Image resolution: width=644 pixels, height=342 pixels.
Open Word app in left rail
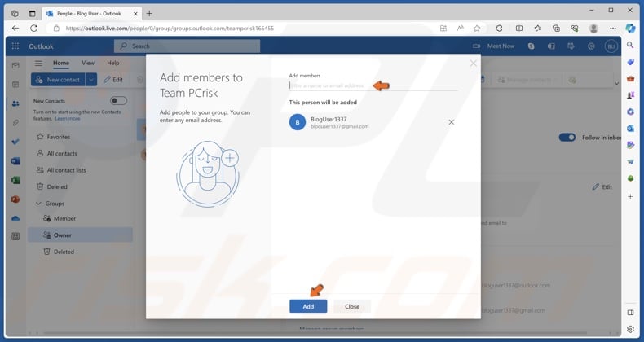(x=15, y=160)
